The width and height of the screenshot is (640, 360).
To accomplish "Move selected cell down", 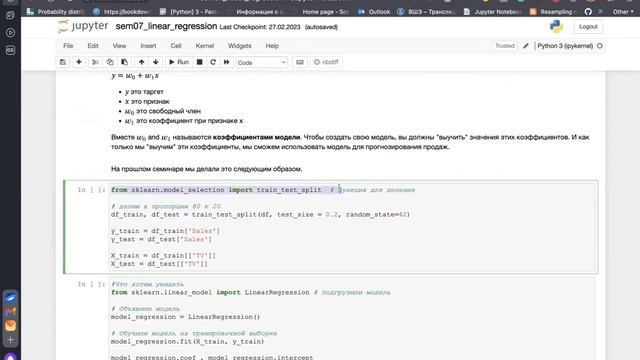I will click(x=156, y=62).
